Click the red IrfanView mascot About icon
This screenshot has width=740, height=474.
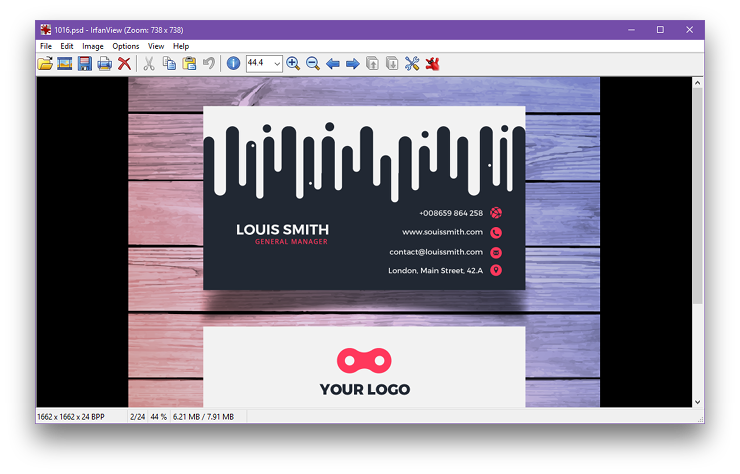[x=433, y=64]
